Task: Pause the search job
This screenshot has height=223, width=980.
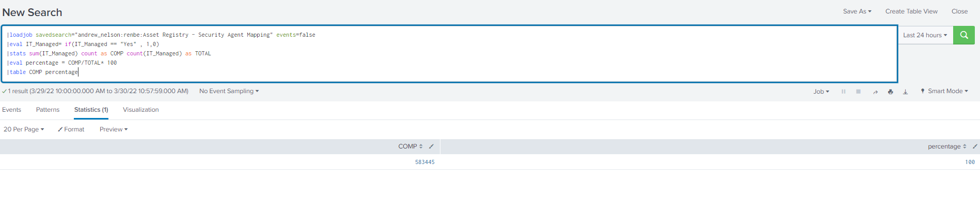Action: click(x=843, y=92)
